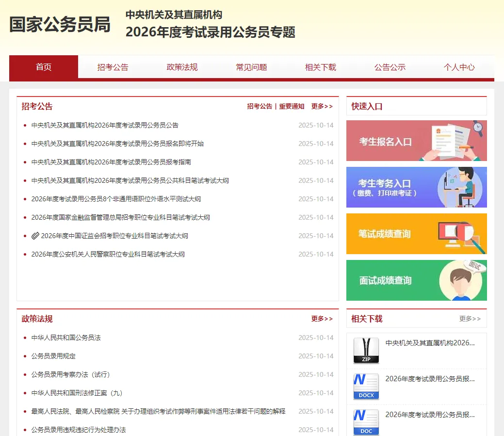Viewport: 504px width, 436px height.
Task: Open download titled 中央机关及其直属机构2026...
Action: point(430,343)
